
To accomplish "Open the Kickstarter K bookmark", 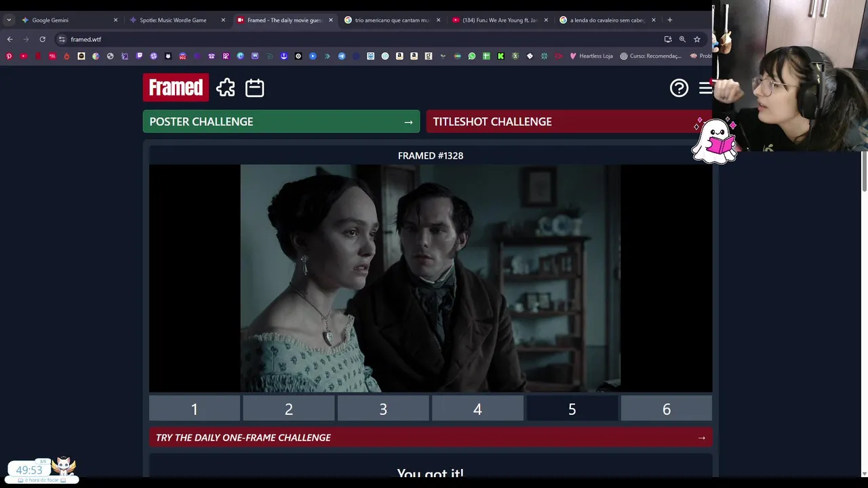I will 500,56.
